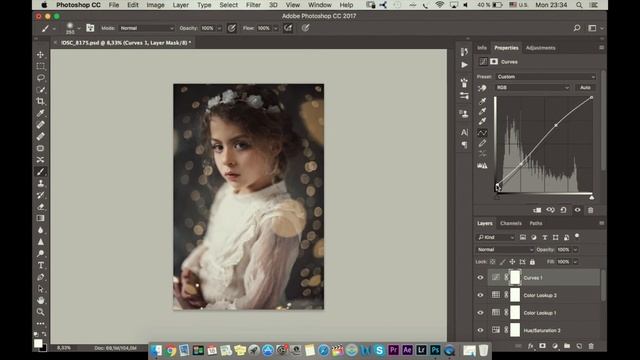640x360 pixels.
Task: Select the Curves 1 layer mask thumbnail
Action: (x=516, y=278)
